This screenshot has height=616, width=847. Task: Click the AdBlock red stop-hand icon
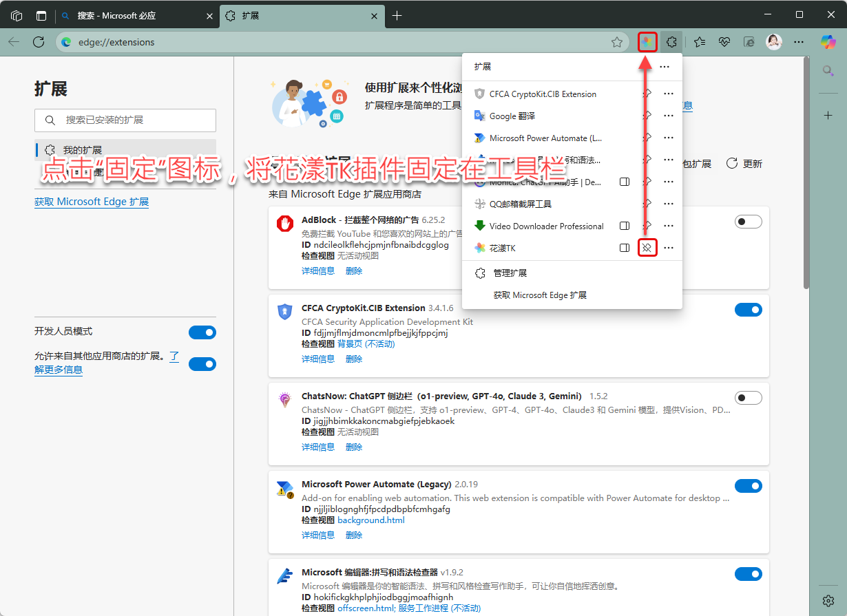tap(285, 223)
